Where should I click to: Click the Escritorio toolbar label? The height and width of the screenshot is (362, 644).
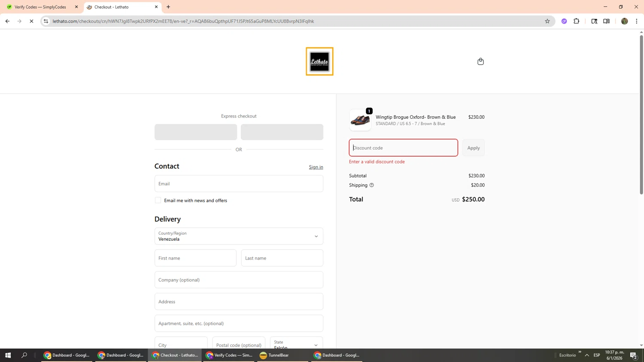click(x=568, y=355)
